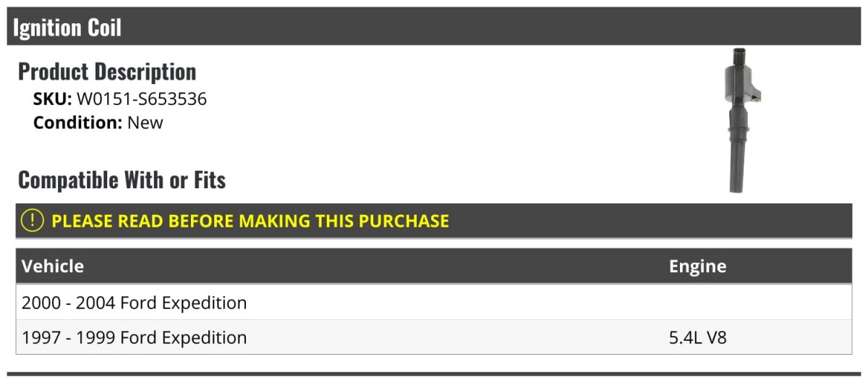868x383 pixels.
Task: Click the Vehicle column header
Action: click(x=53, y=266)
